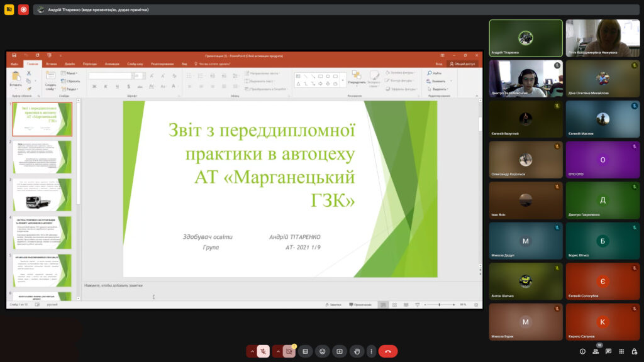
Task: Click the Экспресс-стили quick styles icon
Action: point(374,79)
